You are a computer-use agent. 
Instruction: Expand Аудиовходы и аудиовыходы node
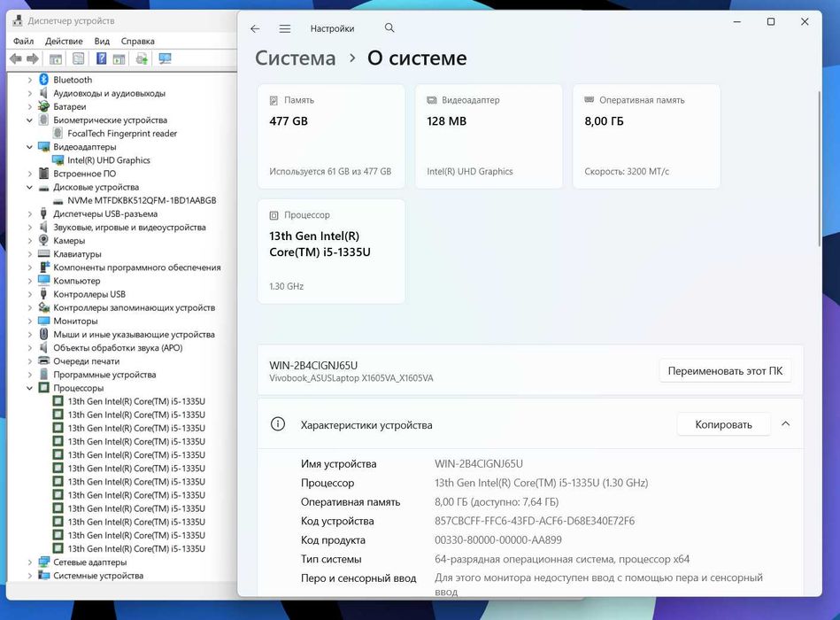pos(30,93)
